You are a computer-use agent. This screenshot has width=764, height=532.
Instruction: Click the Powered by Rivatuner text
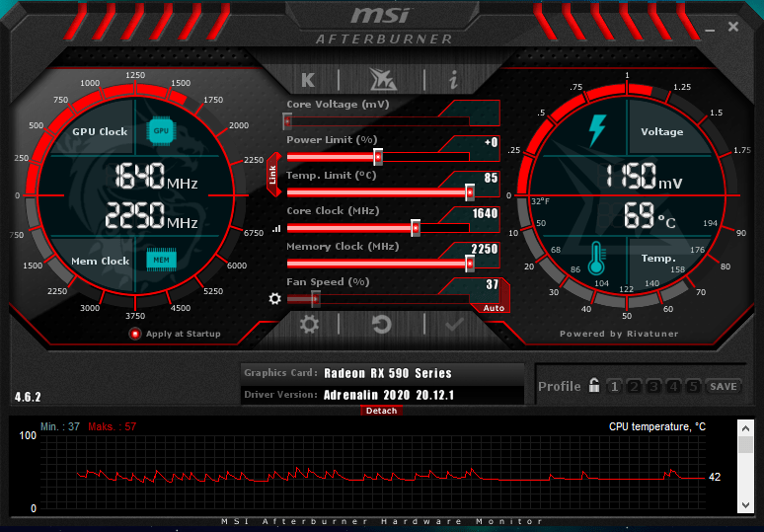click(x=619, y=334)
